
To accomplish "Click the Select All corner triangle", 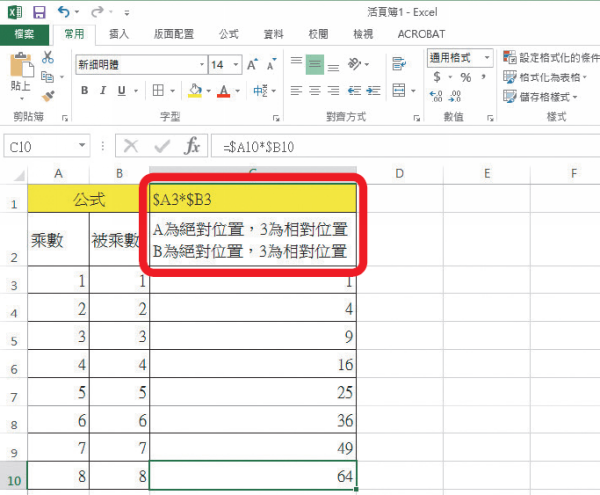I will point(17,175).
